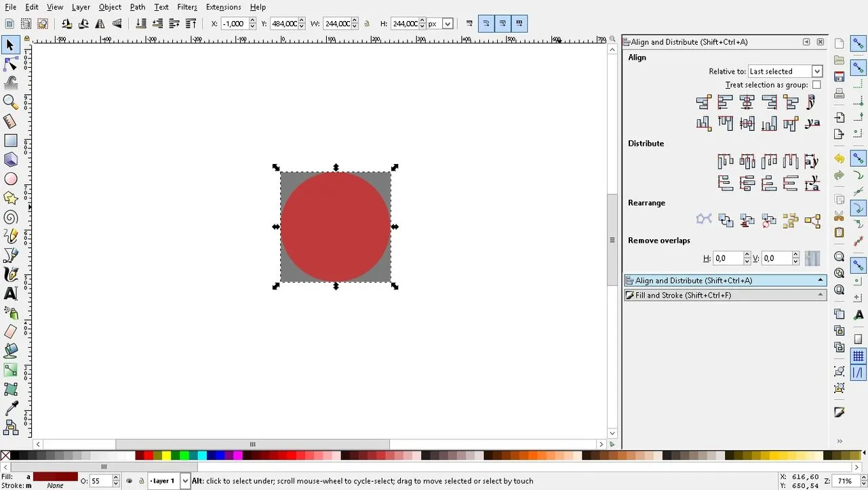The image size is (868, 490).
Task: Center objects on vertical axis
Action: point(747,102)
